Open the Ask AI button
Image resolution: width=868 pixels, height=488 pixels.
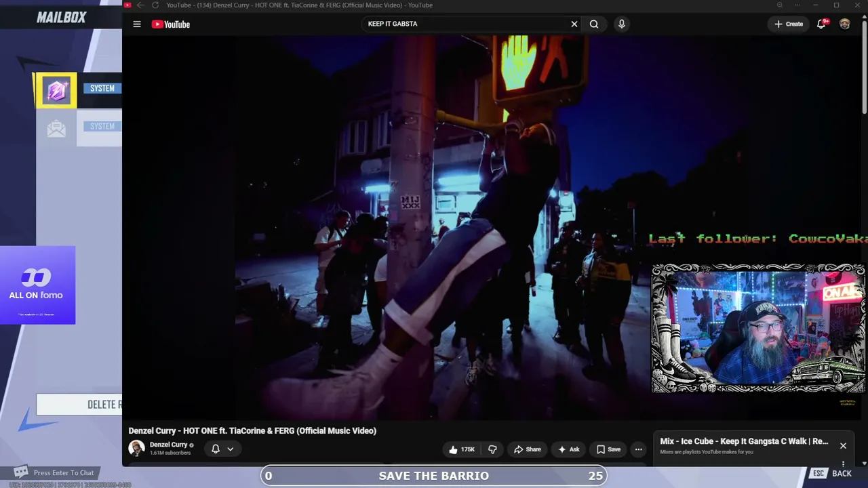pyautogui.click(x=568, y=449)
